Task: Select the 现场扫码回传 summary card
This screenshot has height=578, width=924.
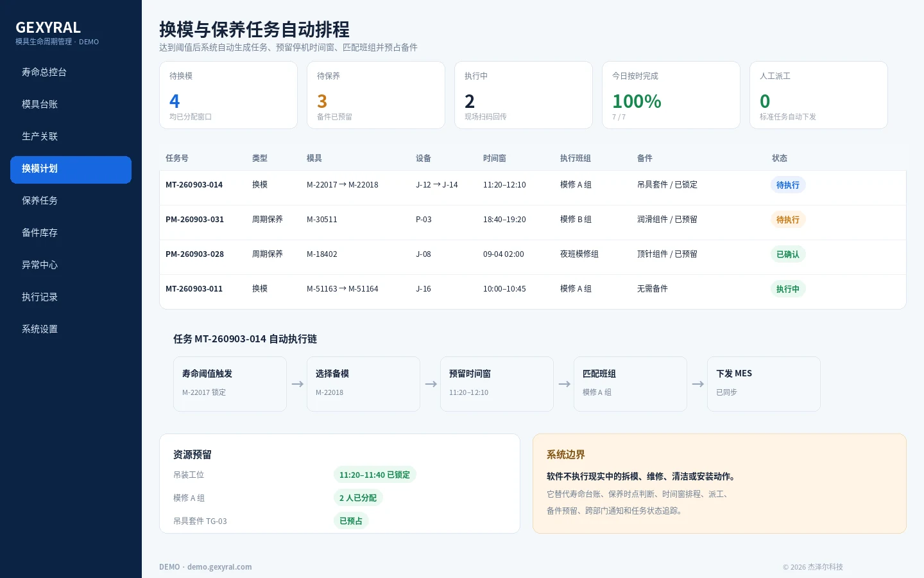Action: [524, 95]
